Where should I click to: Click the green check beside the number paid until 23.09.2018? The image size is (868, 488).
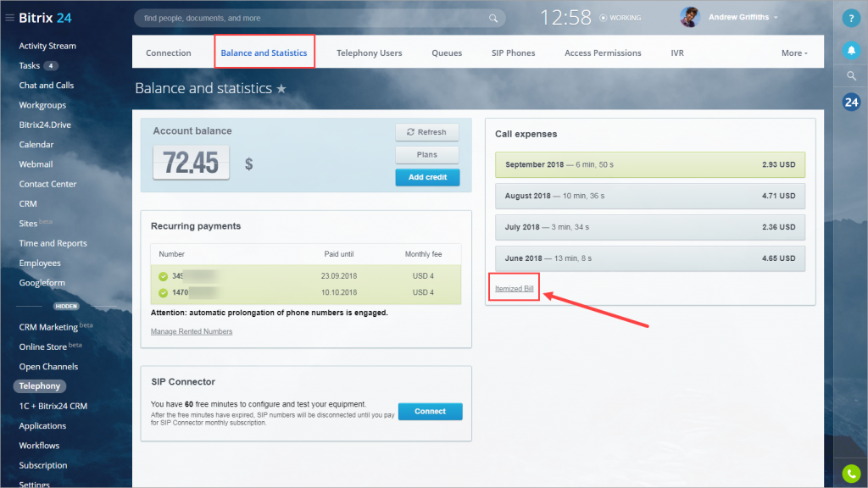coord(163,276)
